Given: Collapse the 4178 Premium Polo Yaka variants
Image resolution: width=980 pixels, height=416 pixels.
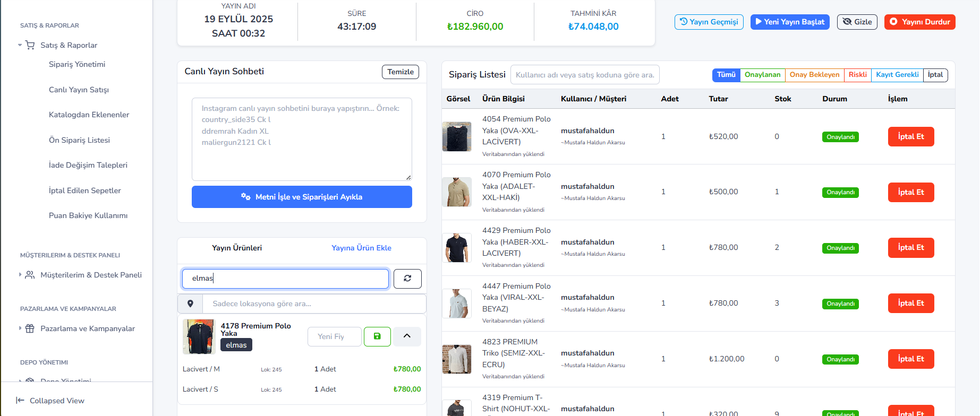Looking at the screenshot, I should [407, 336].
